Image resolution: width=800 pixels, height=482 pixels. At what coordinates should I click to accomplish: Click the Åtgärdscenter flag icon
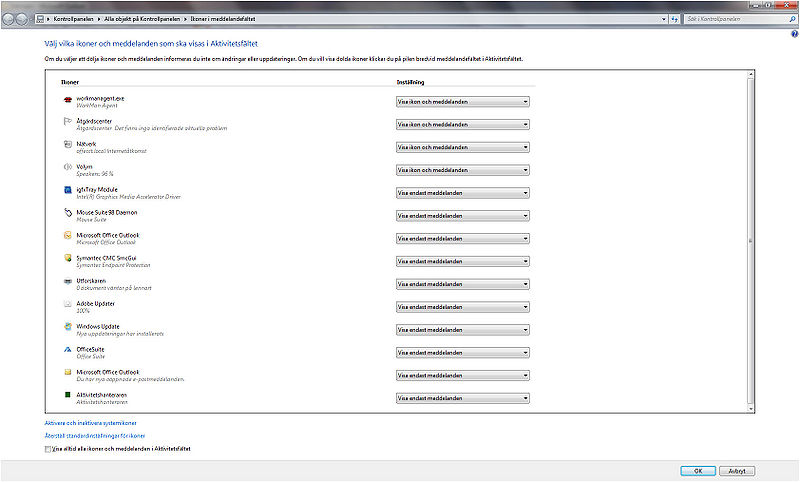coord(67,122)
